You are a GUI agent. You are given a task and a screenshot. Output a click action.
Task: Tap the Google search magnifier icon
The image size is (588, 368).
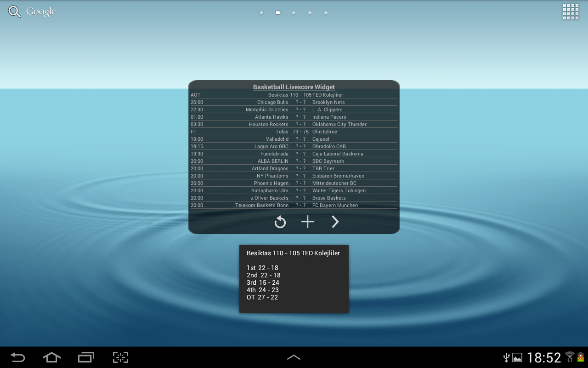click(15, 12)
